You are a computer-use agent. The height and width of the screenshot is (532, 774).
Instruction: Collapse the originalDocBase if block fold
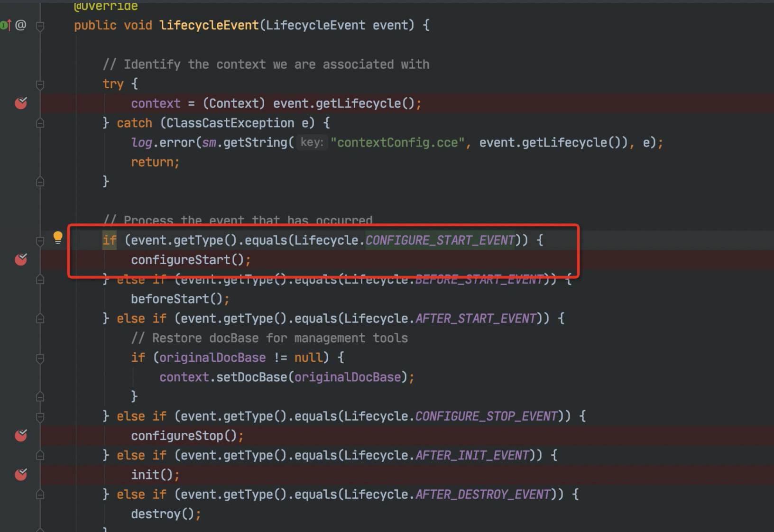pyautogui.click(x=40, y=358)
